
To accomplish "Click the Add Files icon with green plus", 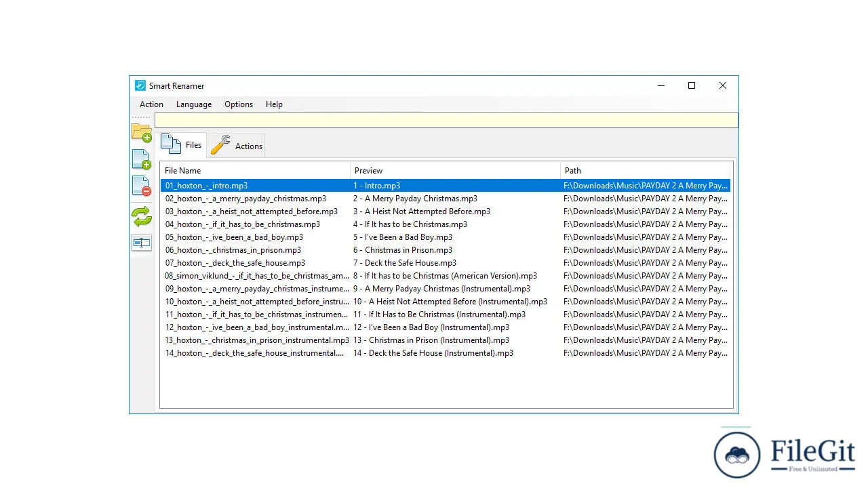I will [x=141, y=159].
